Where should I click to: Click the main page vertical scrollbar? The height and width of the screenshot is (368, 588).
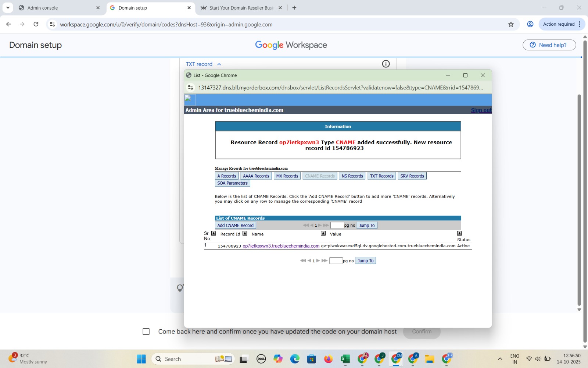579,199
